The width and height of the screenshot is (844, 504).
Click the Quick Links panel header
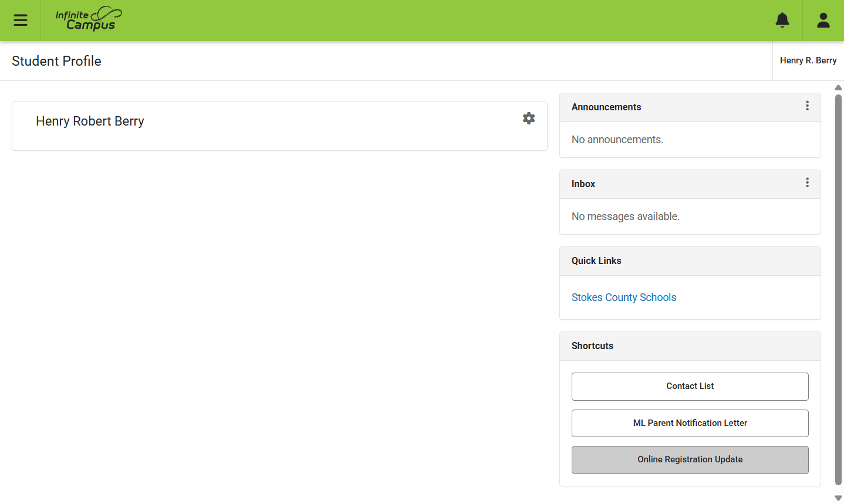[690, 261]
